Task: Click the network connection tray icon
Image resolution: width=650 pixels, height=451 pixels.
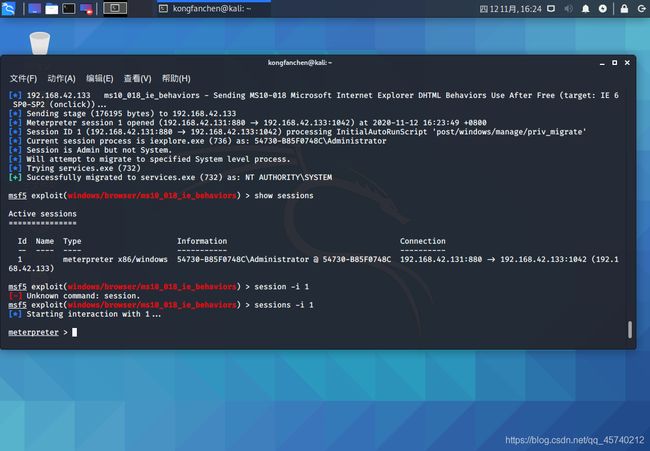Action: click(551, 9)
